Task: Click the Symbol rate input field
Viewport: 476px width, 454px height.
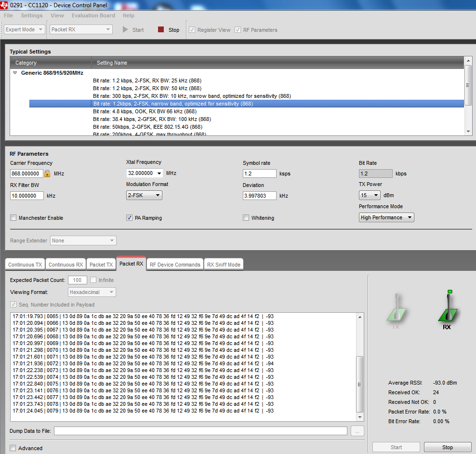Action: [x=260, y=174]
